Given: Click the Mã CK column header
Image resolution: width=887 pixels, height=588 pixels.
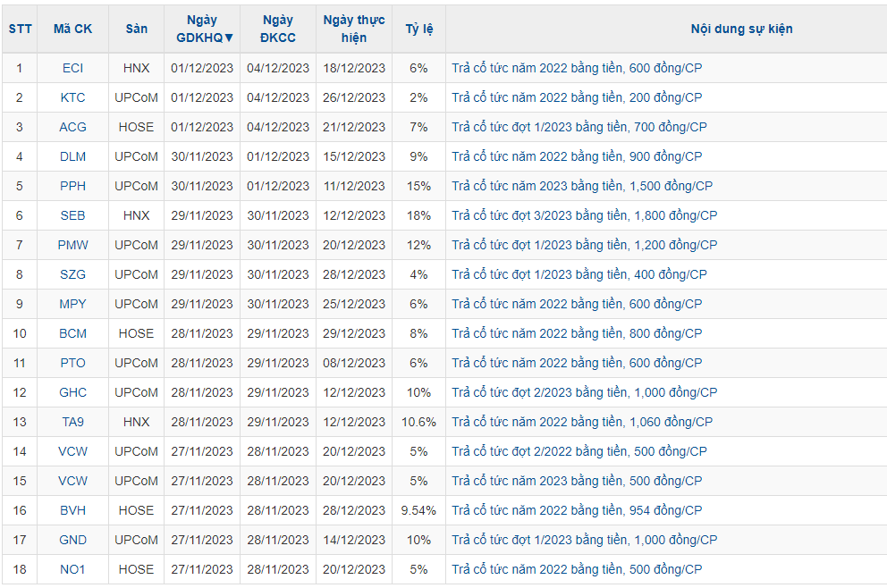Looking at the screenshot, I should (x=72, y=29).
